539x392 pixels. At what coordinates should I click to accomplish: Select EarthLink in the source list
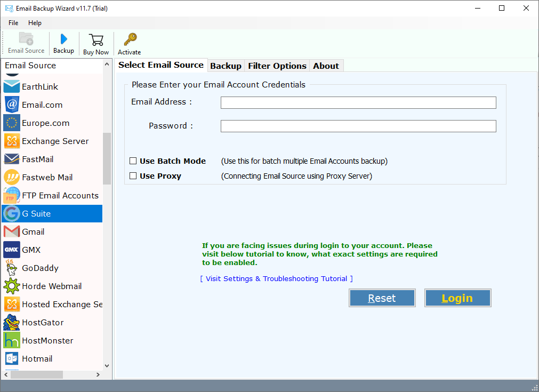tap(52, 86)
